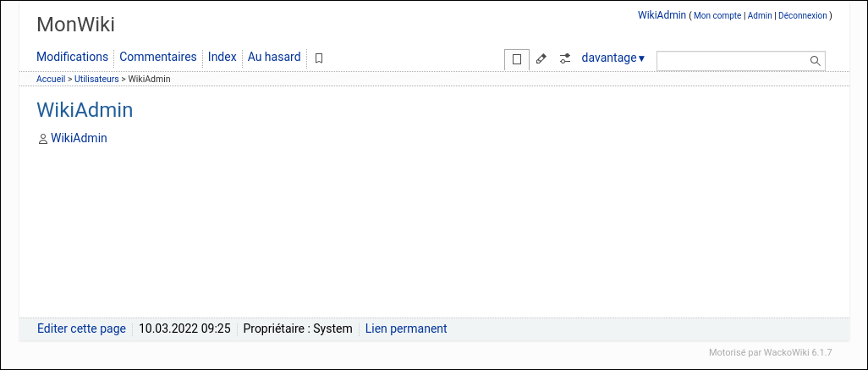The height and width of the screenshot is (370, 868).
Task: Open the 'Au hasard' random page
Action: (273, 58)
